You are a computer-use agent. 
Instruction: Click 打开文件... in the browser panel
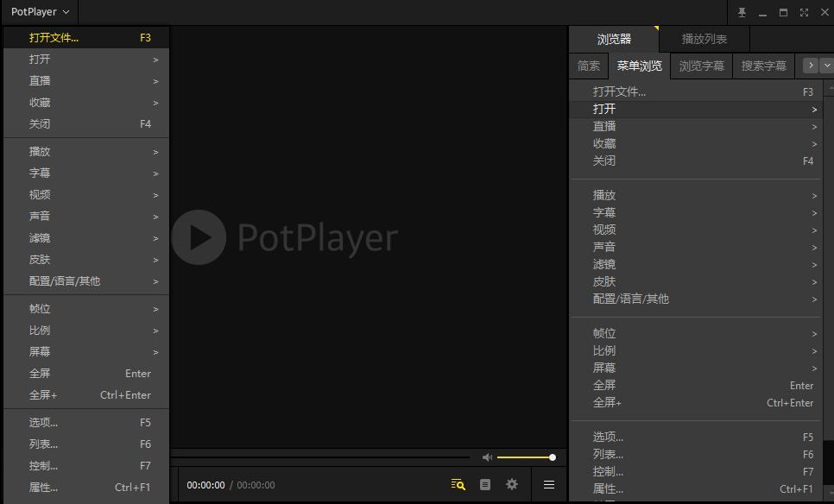696,92
